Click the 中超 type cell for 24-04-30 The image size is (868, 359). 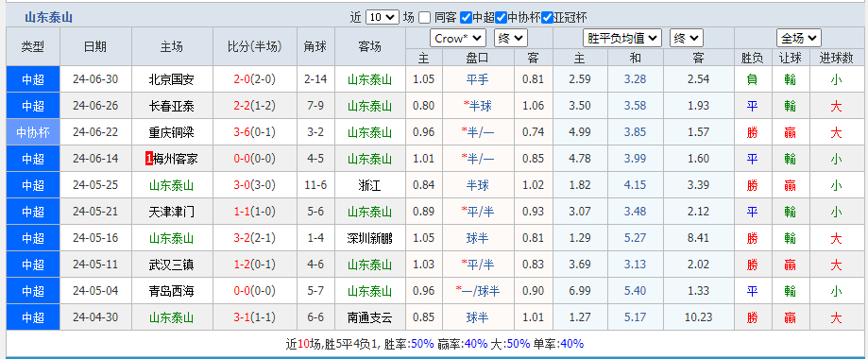pyautogui.click(x=33, y=317)
